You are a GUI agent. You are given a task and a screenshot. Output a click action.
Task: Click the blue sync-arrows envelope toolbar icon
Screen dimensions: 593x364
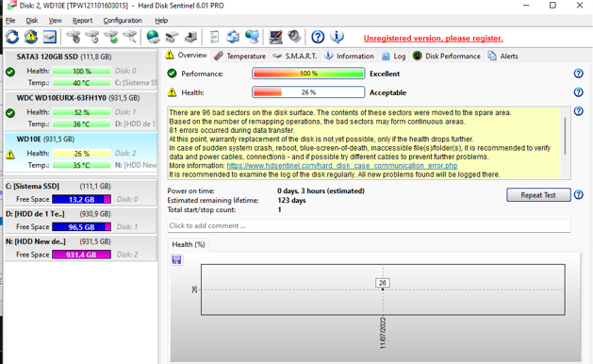point(233,37)
